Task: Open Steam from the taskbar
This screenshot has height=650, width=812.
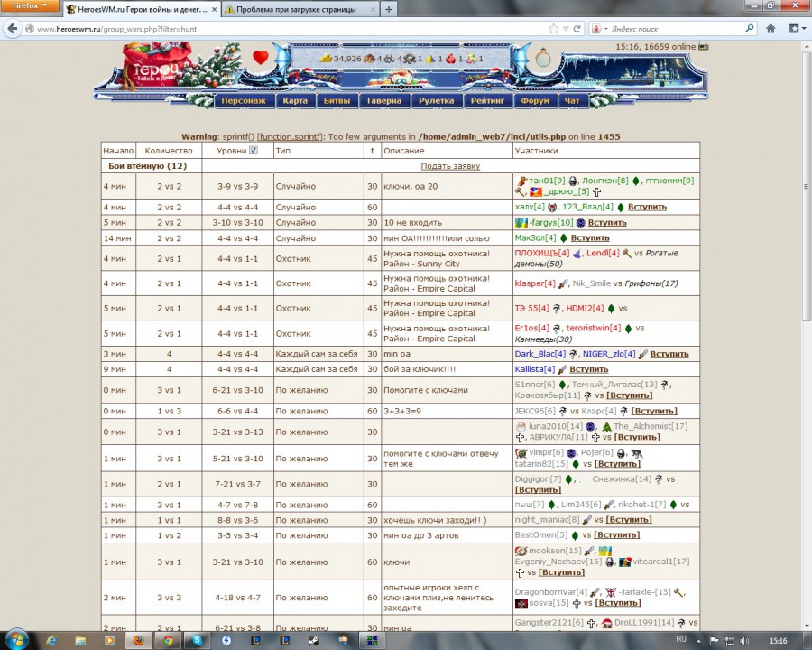Action: pyautogui.click(x=313, y=640)
